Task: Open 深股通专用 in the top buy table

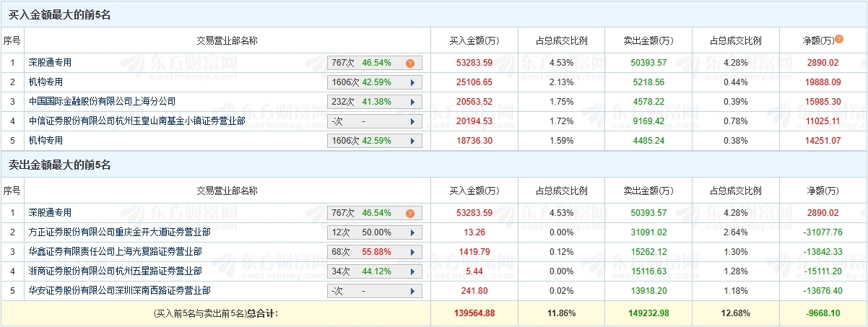Action: [x=50, y=63]
